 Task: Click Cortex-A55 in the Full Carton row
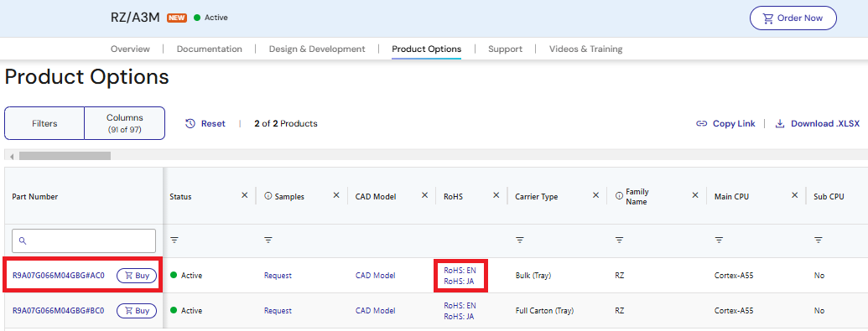pyautogui.click(x=733, y=311)
